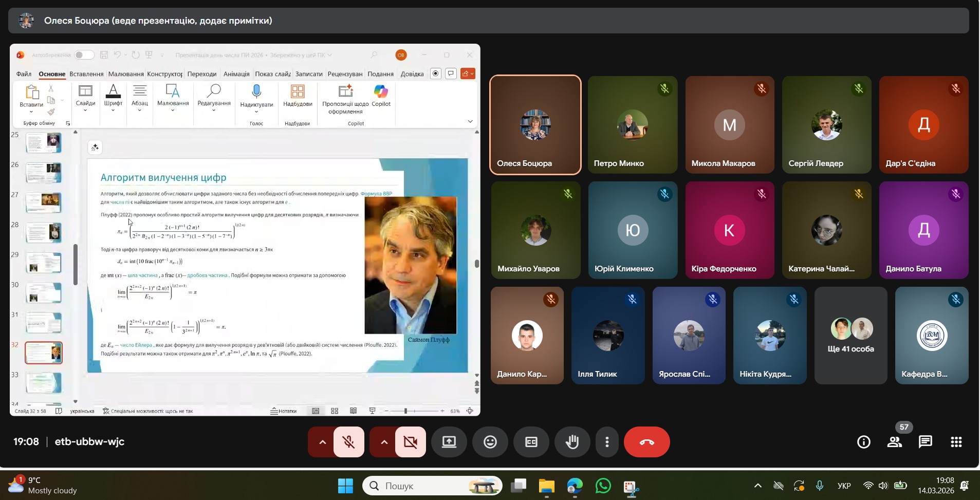Screen dimensions: 980x500
Task: Open the activities grid icon
Action: pos(956,442)
